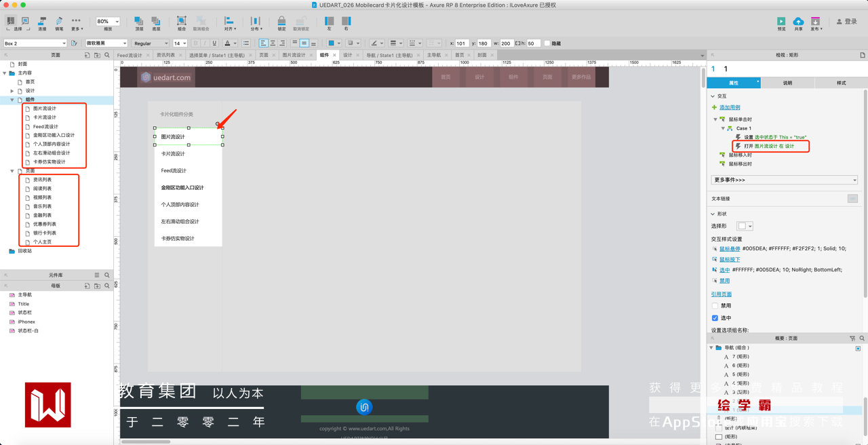The image size is (868, 445).
Task: Send object to back with 底层
Action: click(156, 24)
